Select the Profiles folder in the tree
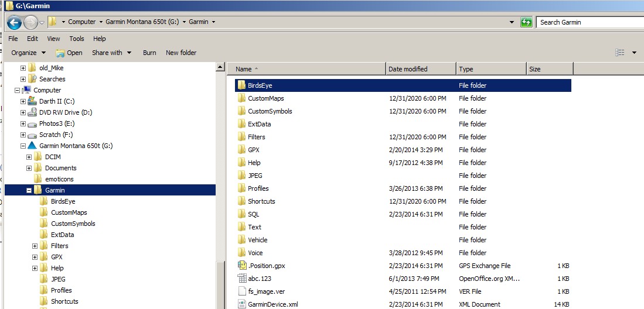 point(61,290)
